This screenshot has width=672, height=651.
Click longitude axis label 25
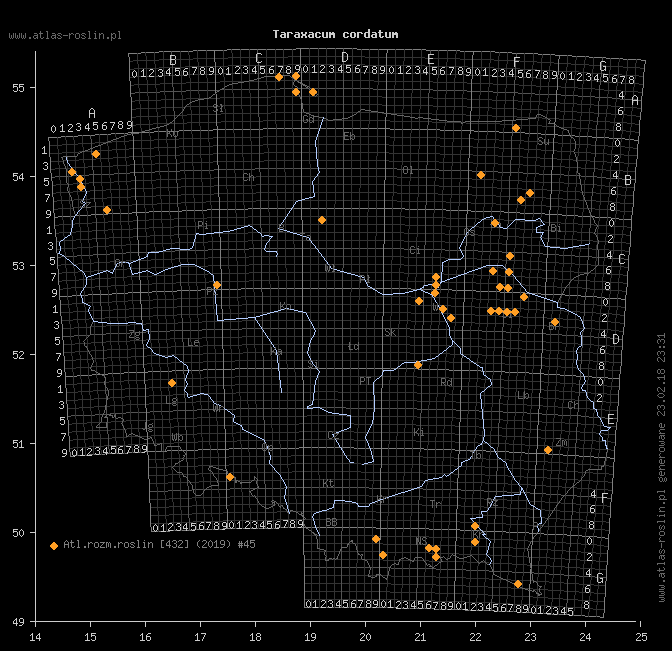point(641,637)
